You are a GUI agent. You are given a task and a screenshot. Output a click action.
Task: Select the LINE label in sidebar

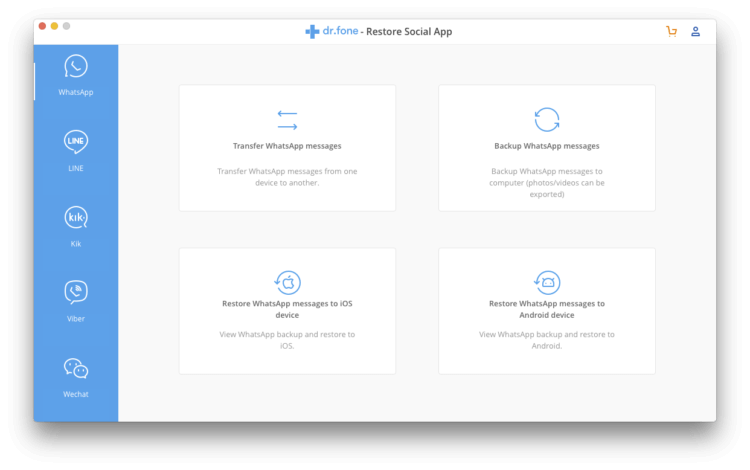(x=76, y=168)
